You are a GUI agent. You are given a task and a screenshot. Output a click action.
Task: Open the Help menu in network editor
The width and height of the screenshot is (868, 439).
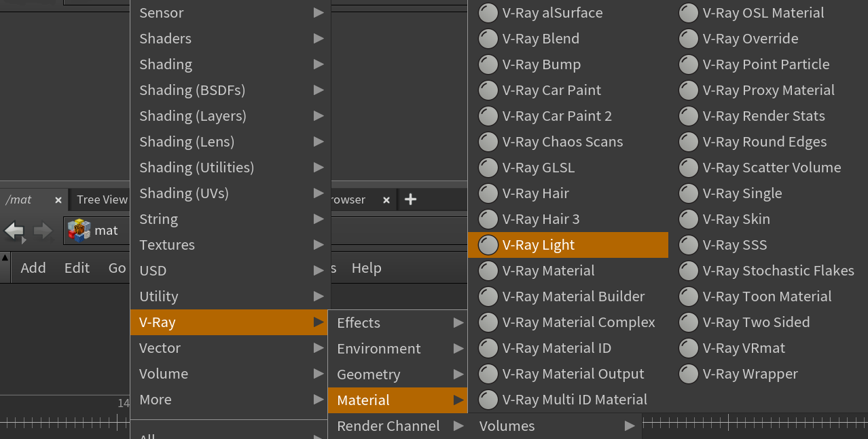tap(366, 268)
